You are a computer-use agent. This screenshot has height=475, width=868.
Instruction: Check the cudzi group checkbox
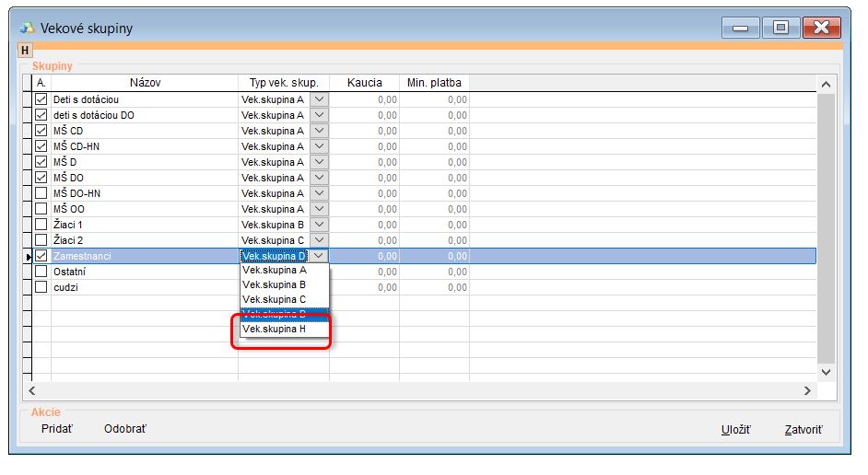click(41, 287)
